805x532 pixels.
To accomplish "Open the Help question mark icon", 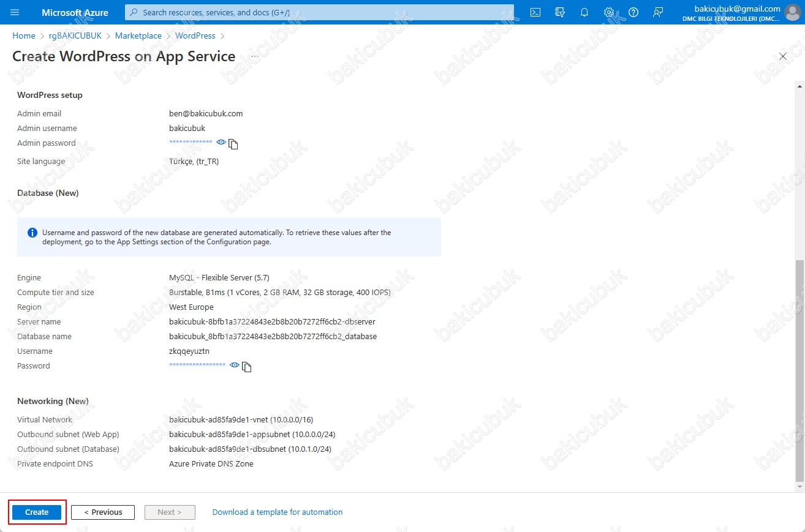I will pyautogui.click(x=633, y=12).
